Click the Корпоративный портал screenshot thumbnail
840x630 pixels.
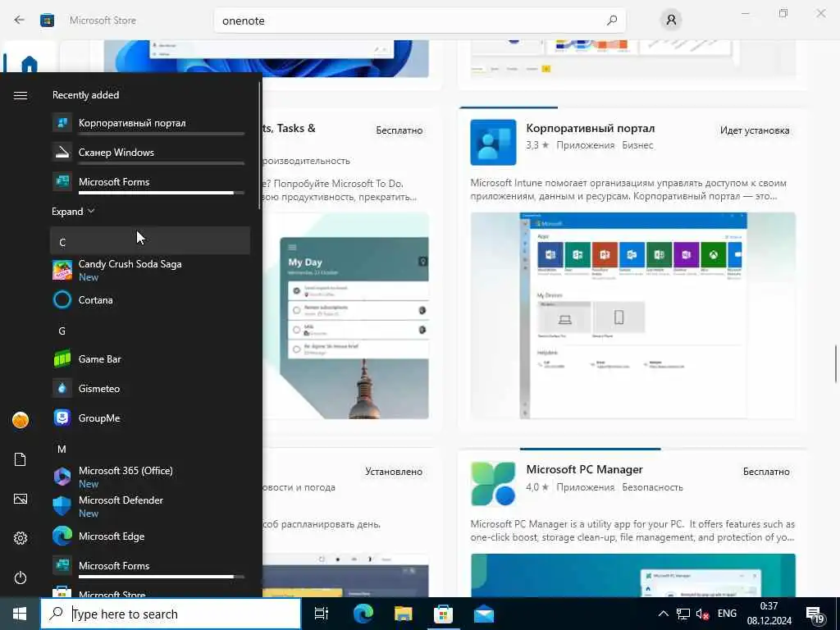tap(632, 316)
